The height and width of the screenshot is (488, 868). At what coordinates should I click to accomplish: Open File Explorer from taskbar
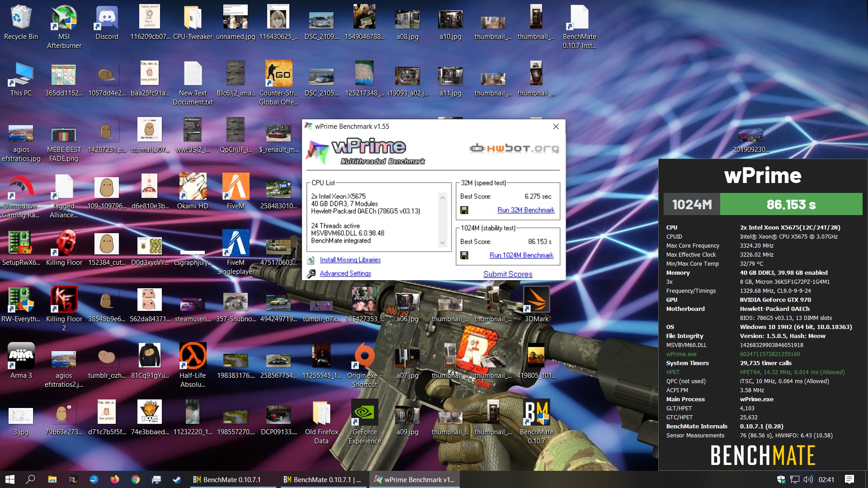tap(52, 479)
